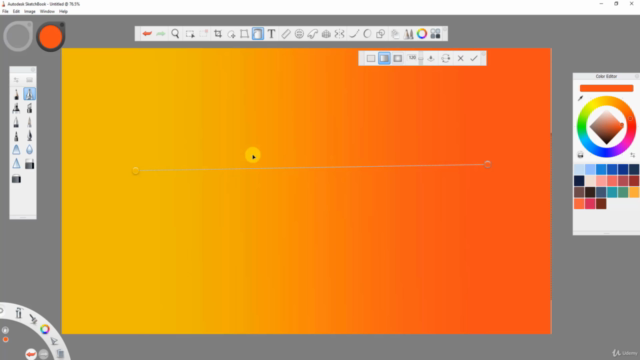The width and height of the screenshot is (640, 360).
Task: Choose the light blue swatch
Action: pos(579,169)
